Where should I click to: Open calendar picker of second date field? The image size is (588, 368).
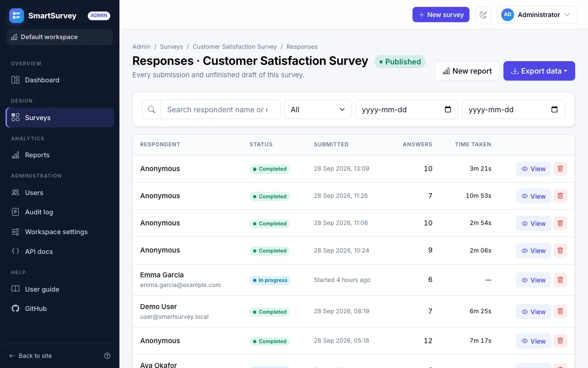(554, 109)
